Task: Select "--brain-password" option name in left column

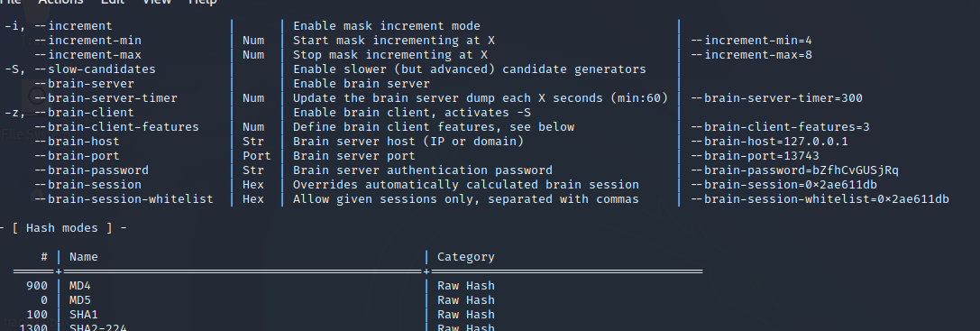Action: click(91, 170)
